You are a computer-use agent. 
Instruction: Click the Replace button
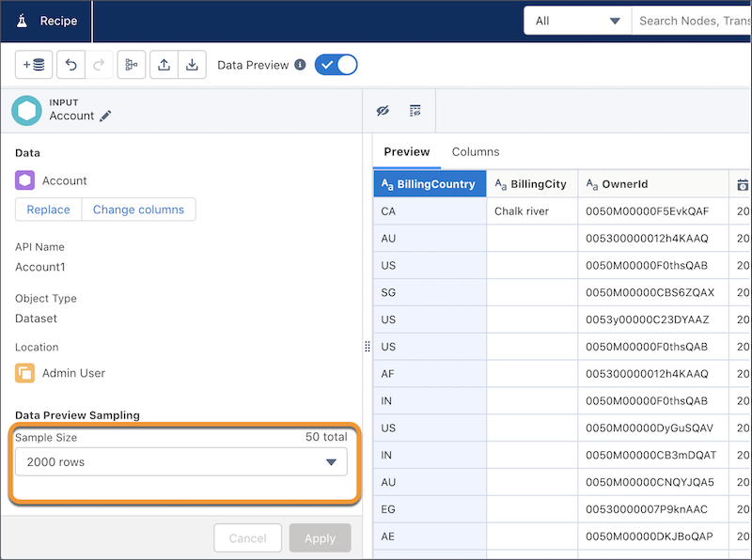pos(47,210)
